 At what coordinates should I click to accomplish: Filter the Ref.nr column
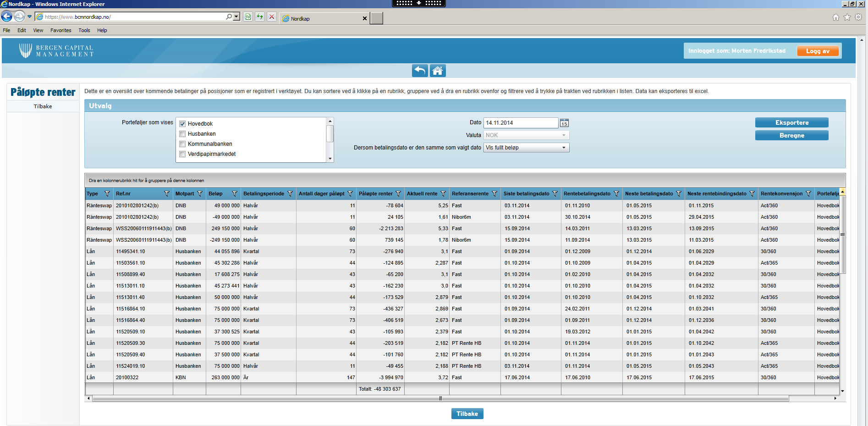(167, 194)
